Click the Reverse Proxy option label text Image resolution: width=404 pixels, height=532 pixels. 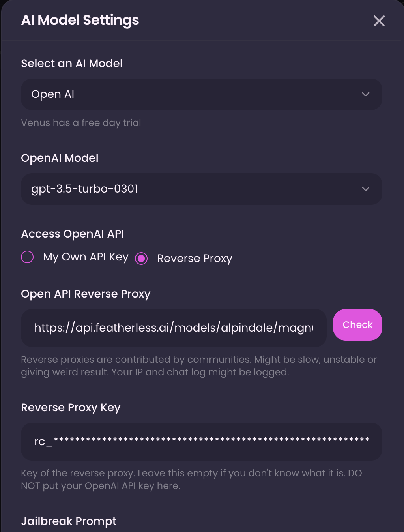195,259
